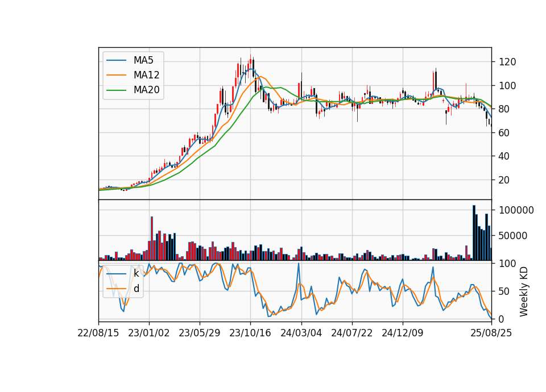Screen dimensions: 546x392
Task: Click the 60 price axis label
Action: tap(504, 133)
